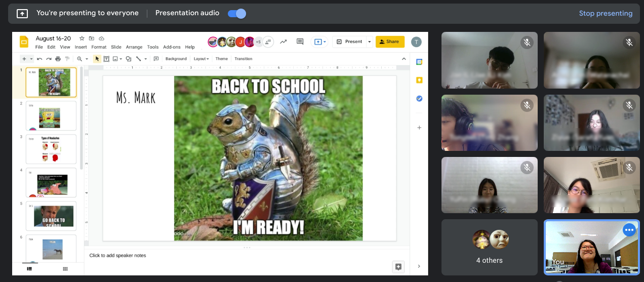Select the line tool
The width and height of the screenshot is (644, 282).
[x=139, y=59]
